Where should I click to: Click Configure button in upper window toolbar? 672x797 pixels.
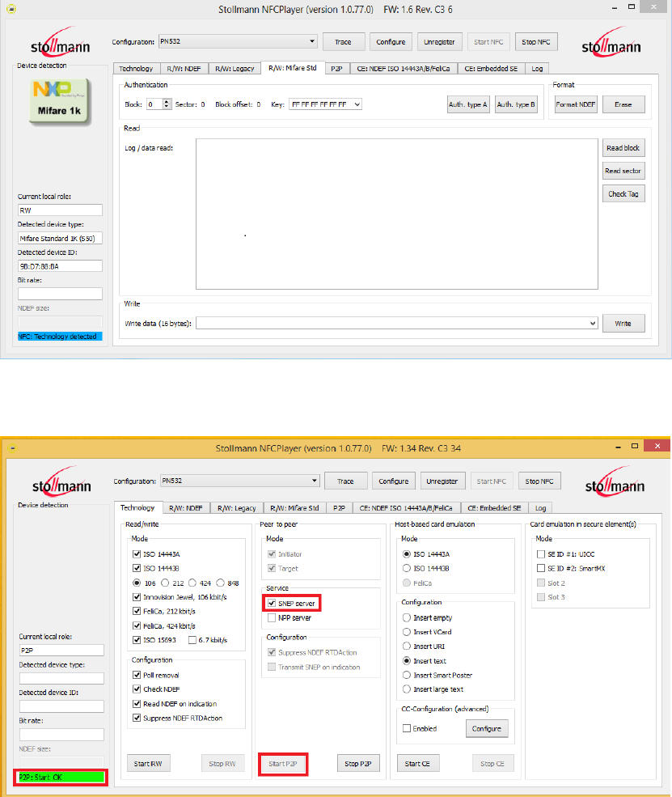[391, 42]
